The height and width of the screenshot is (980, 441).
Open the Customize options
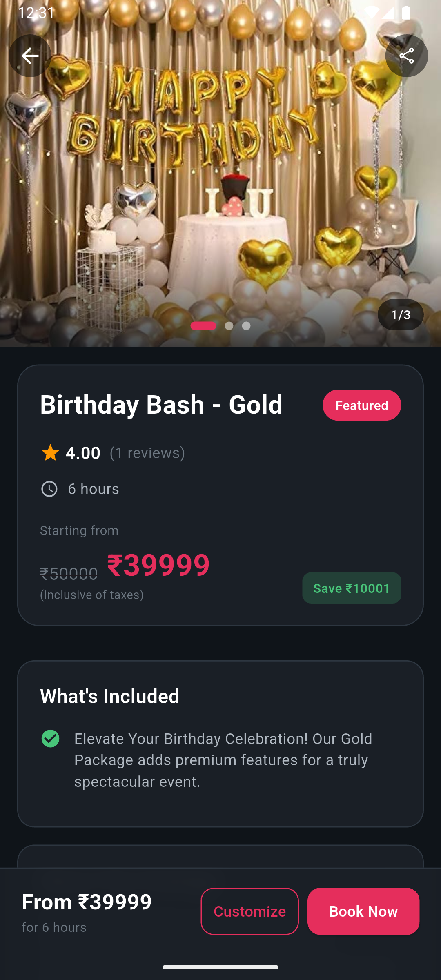click(x=249, y=911)
